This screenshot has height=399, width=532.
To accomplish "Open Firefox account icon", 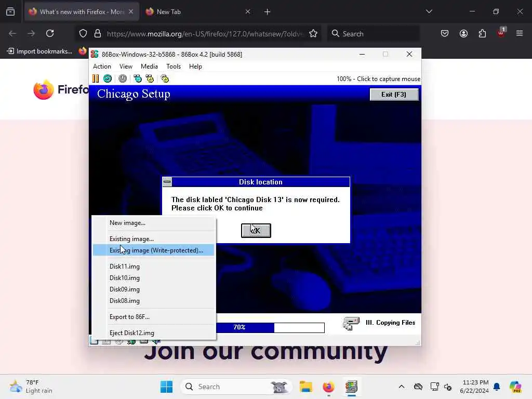I will 463,33.
